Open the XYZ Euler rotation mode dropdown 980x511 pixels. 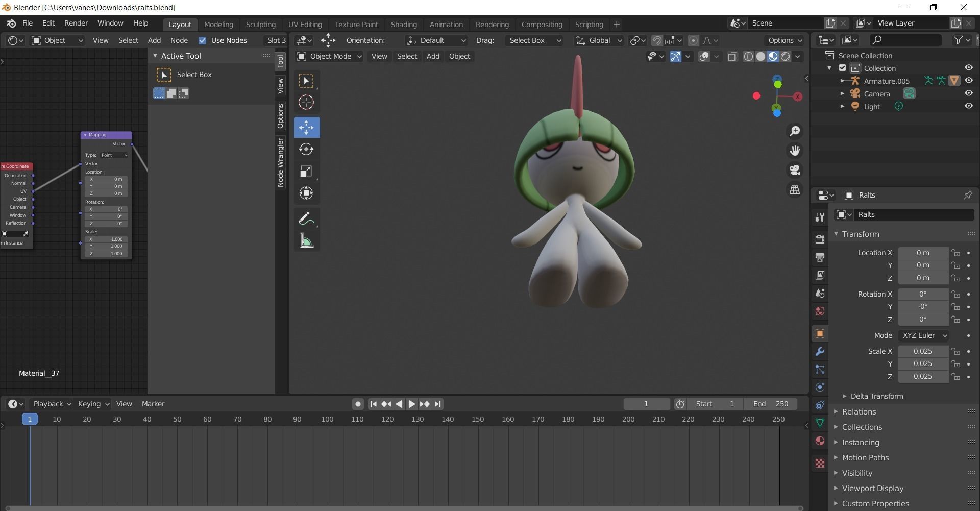click(923, 335)
